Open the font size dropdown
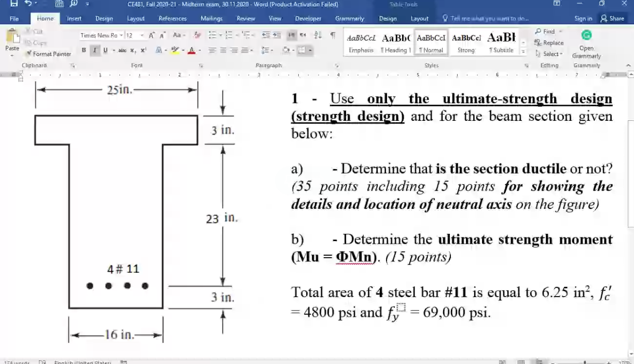Viewport: 634px width, 364px height. 141,35
